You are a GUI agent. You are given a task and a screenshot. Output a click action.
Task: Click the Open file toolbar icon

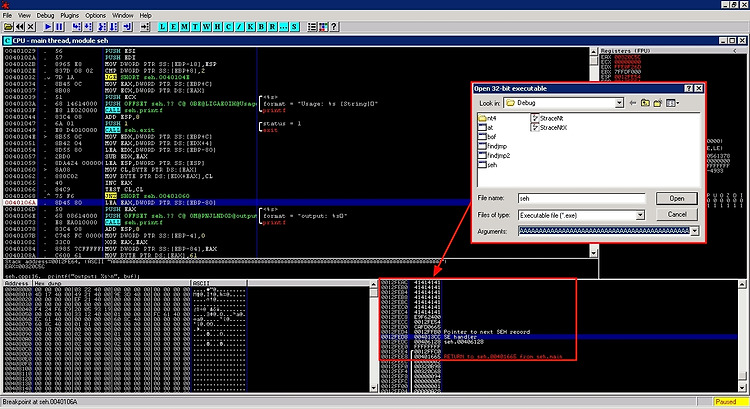[8, 27]
